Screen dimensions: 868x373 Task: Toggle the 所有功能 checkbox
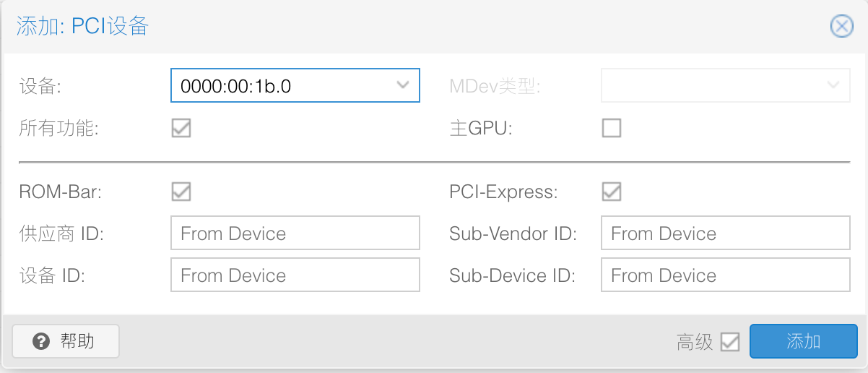pyautogui.click(x=181, y=128)
